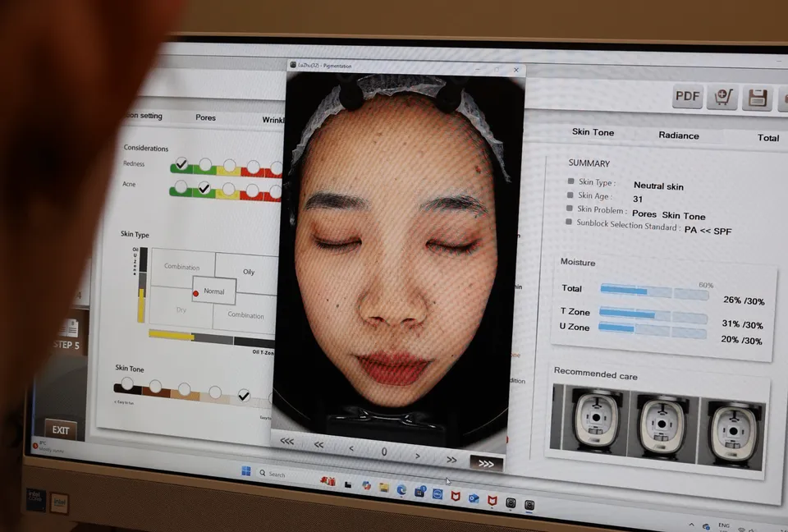
Task: Launch Microsoft Edge from the taskbar
Action: 401,489
